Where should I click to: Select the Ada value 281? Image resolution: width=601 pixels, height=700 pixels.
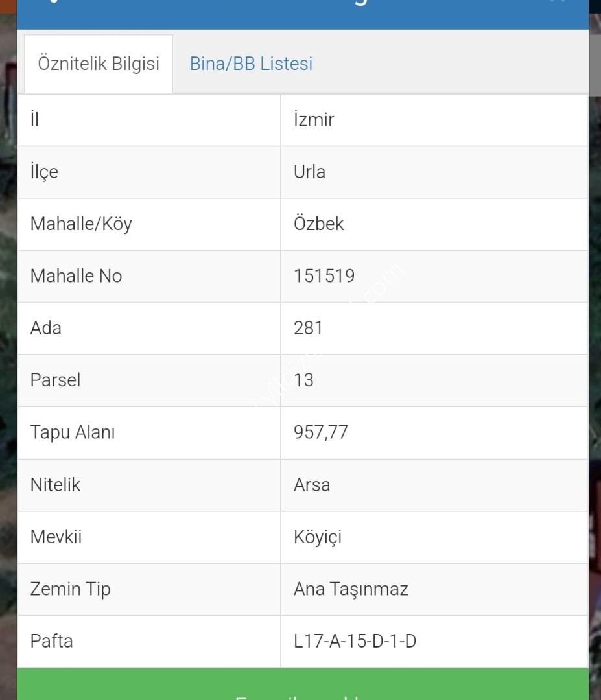click(x=308, y=328)
